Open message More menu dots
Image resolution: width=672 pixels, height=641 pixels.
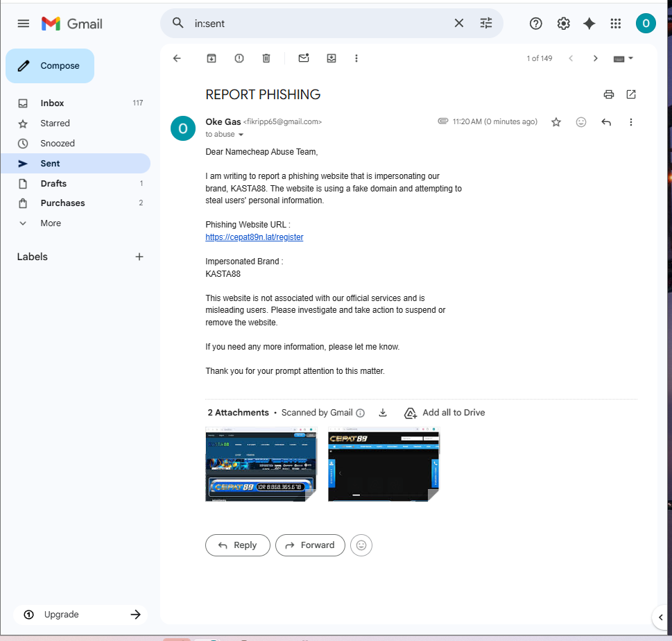(631, 122)
